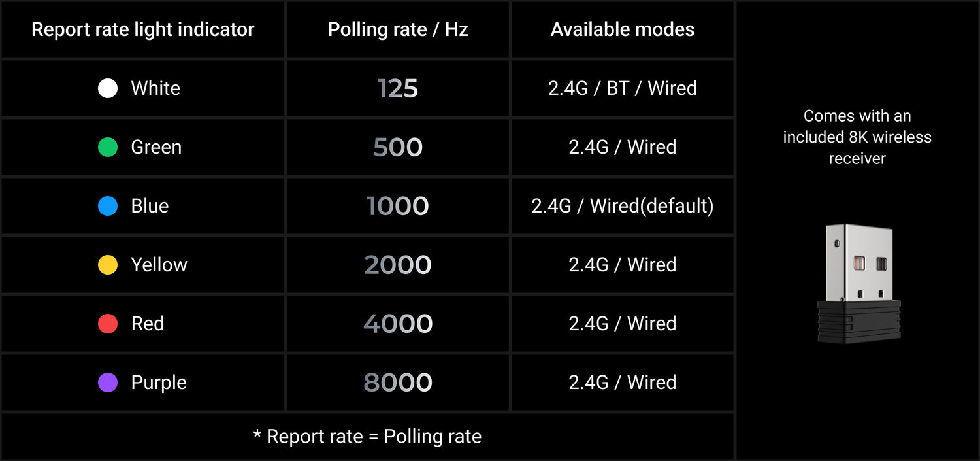Click the '8K wireless receiver' caption text
Image resolution: width=980 pixels, height=461 pixels.
pos(857,137)
